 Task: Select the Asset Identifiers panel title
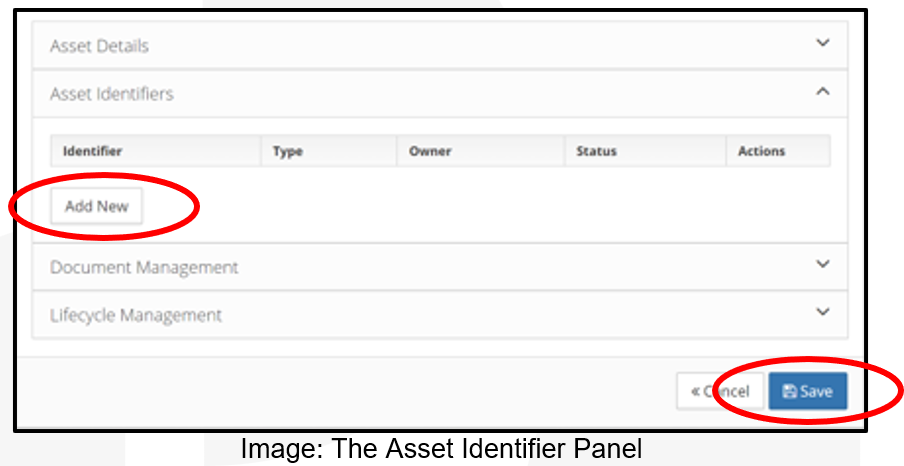pyautogui.click(x=111, y=94)
